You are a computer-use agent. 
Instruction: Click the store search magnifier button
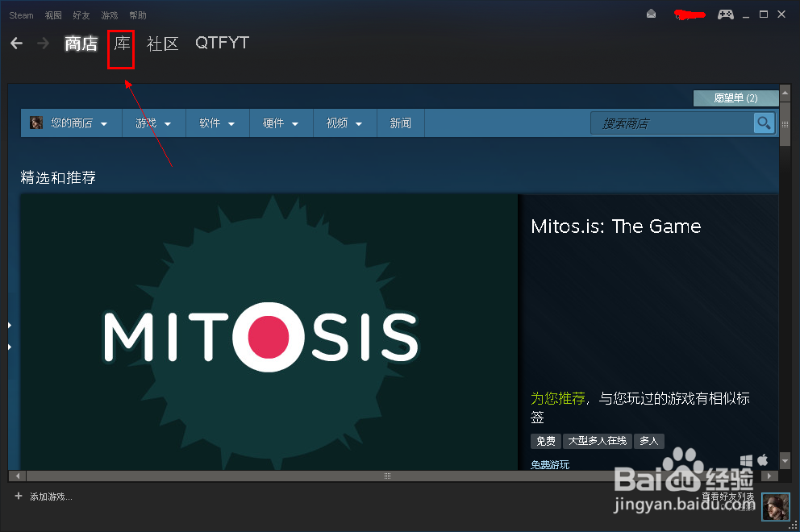(764, 123)
